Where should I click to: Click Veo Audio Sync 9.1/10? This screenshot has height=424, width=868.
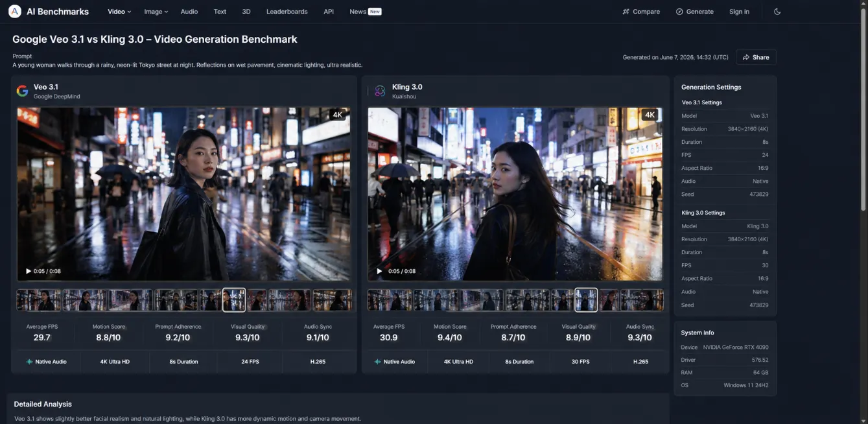pyautogui.click(x=318, y=338)
